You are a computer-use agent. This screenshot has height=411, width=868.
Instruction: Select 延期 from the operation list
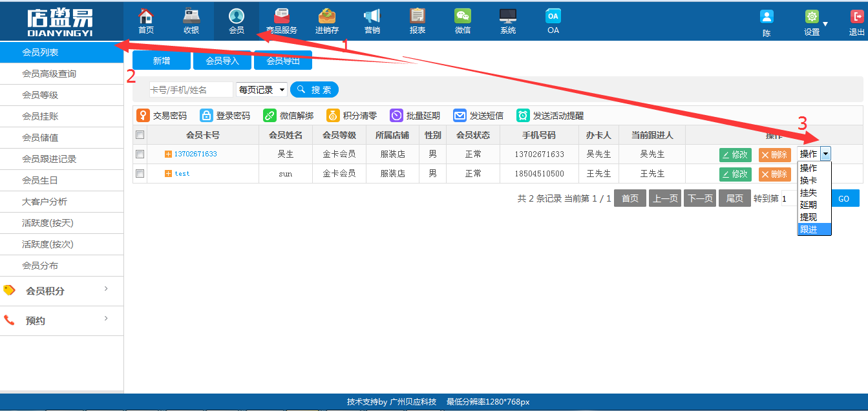point(814,205)
